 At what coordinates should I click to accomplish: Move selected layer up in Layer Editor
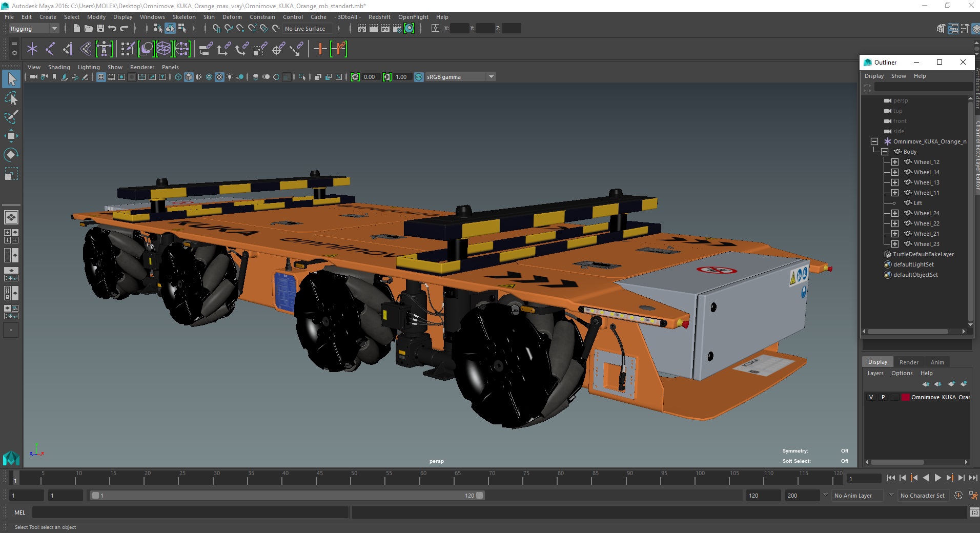[x=926, y=384]
